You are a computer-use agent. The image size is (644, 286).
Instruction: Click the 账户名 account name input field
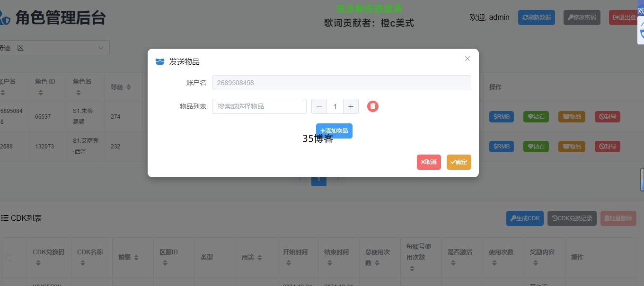pos(342,82)
